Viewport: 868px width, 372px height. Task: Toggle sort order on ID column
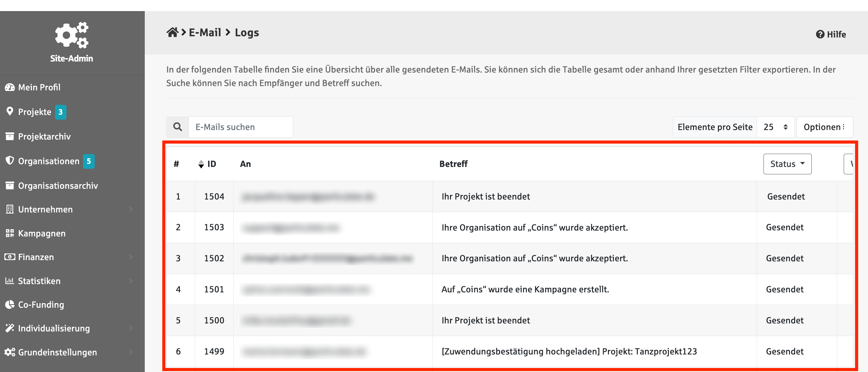201,164
